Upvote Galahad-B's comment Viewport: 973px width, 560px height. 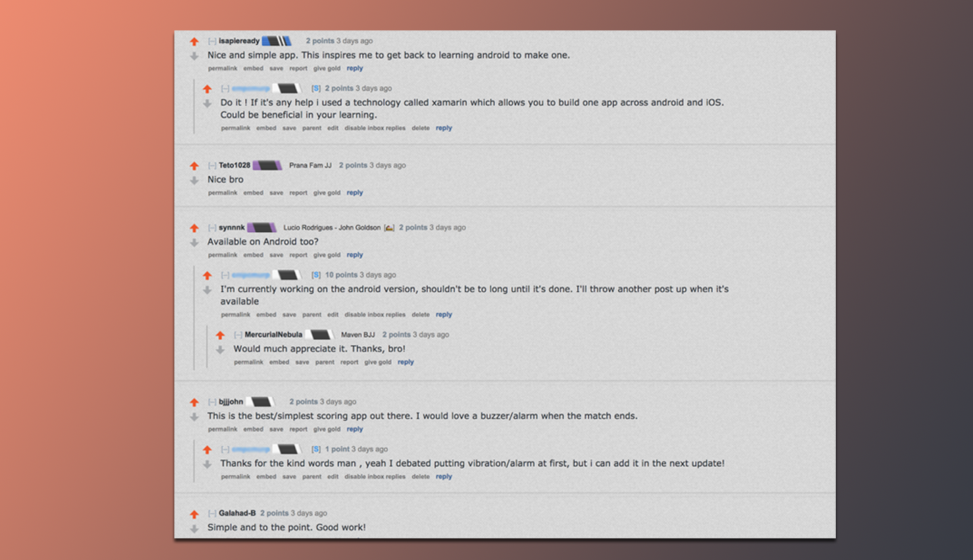point(194,514)
